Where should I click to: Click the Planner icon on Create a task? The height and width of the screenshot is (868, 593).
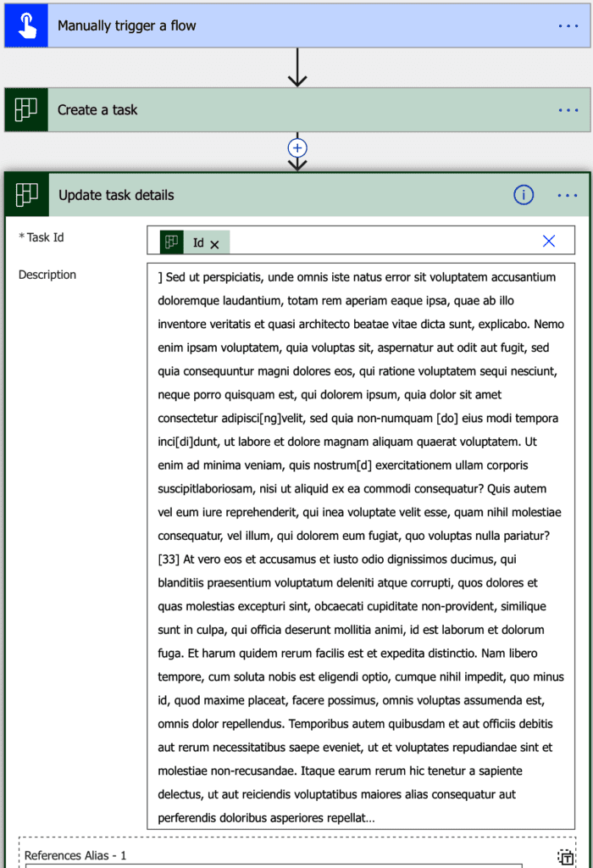(26, 110)
